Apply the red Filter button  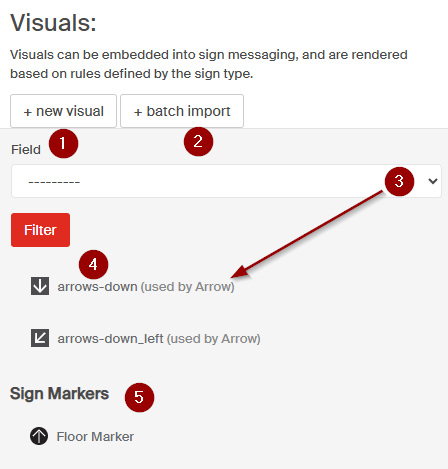pos(40,230)
